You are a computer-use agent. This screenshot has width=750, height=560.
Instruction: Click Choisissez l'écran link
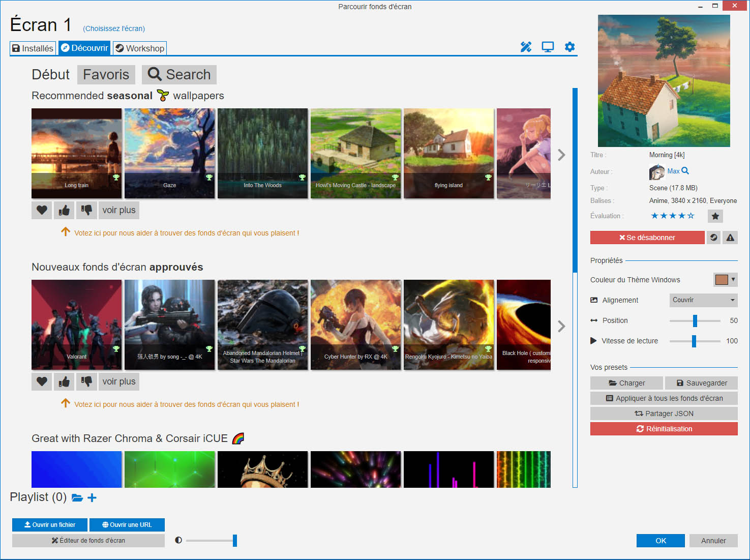pos(114,28)
